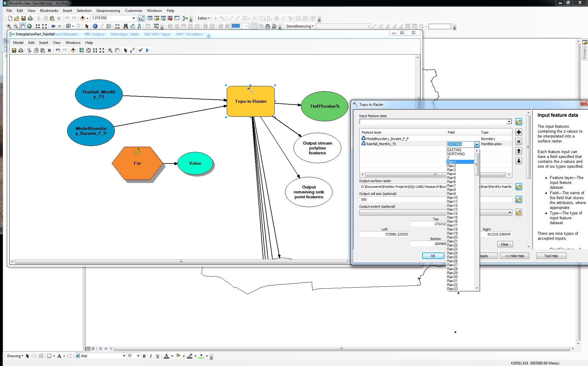Select the Identify tool
This screenshot has height=366, width=588.
[x=95, y=26]
